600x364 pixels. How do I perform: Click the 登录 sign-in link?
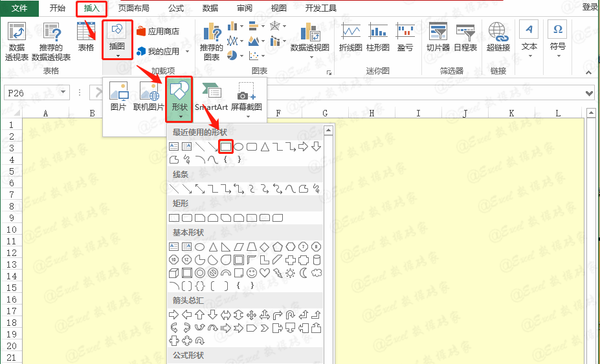point(590,7)
